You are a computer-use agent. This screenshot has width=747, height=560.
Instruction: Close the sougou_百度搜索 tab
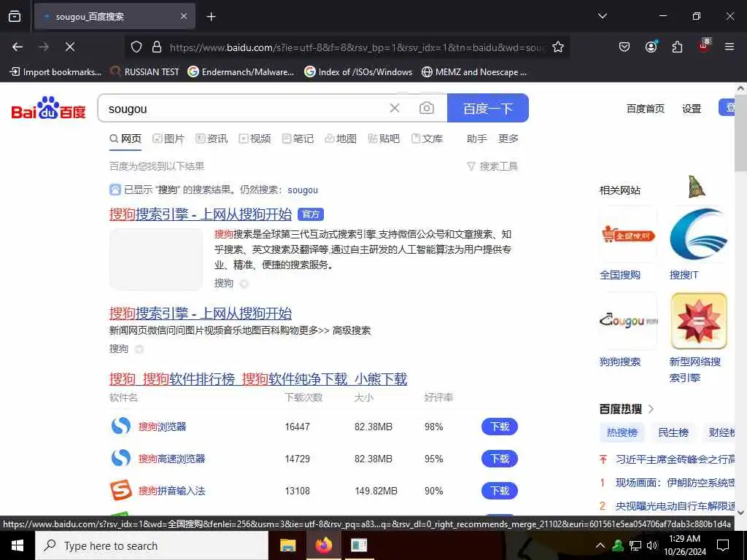click(x=184, y=16)
